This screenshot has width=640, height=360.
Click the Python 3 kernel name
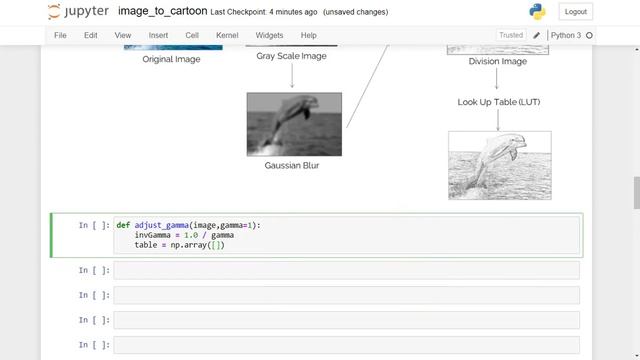(x=566, y=36)
